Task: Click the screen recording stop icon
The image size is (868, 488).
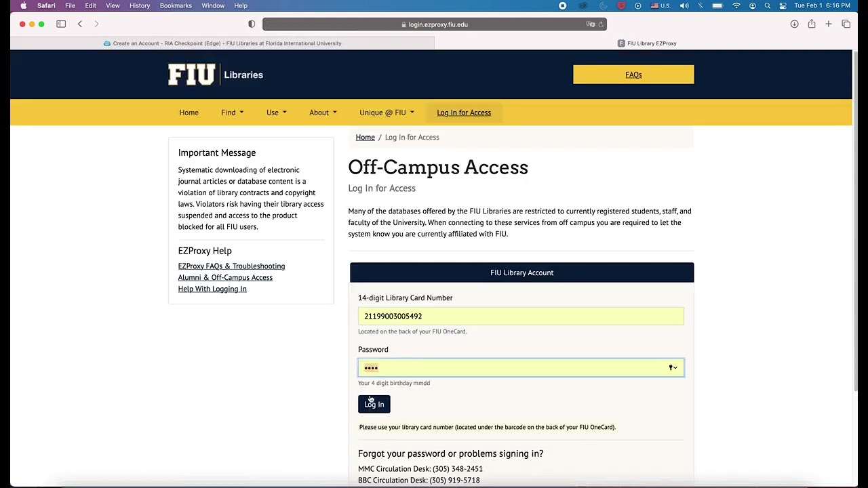Action: [562, 5]
